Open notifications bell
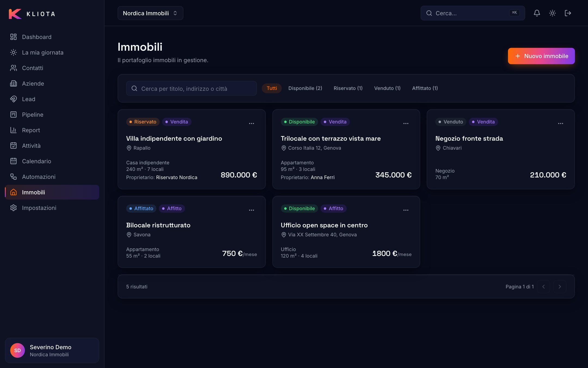Screen dimensions: 588x368 click(x=537, y=13)
